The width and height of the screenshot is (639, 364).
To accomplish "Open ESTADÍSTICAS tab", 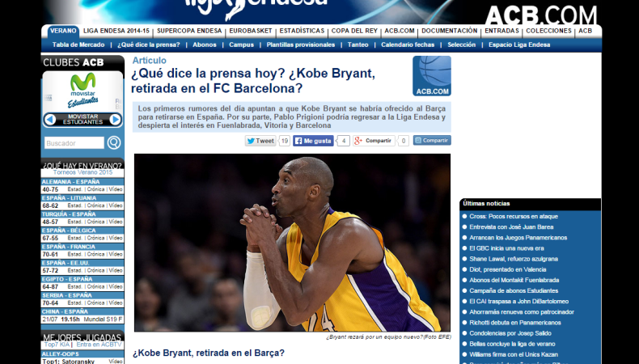I will [302, 31].
